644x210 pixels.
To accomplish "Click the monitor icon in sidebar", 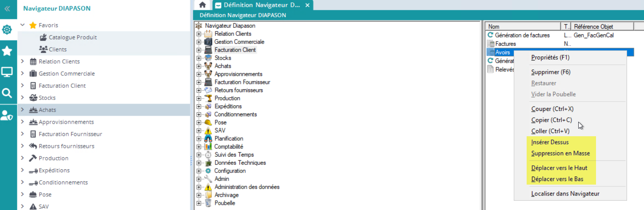I will (7, 72).
